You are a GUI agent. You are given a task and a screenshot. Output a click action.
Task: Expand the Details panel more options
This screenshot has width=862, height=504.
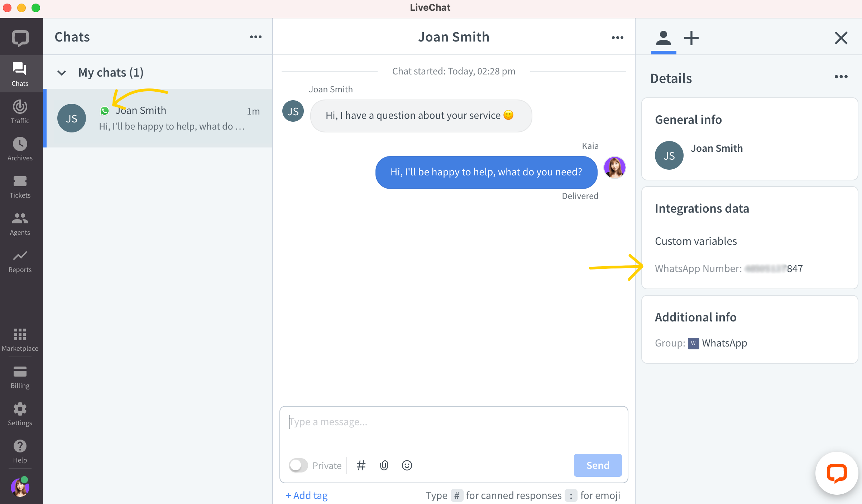(841, 77)
